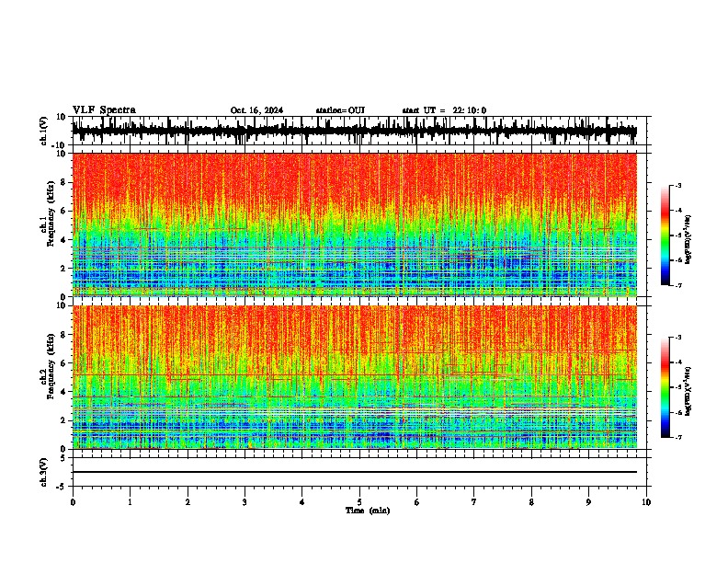Click the 'Time (min)' axis label
The height and width of the screenshot is (563, 728).
(368, 511)
